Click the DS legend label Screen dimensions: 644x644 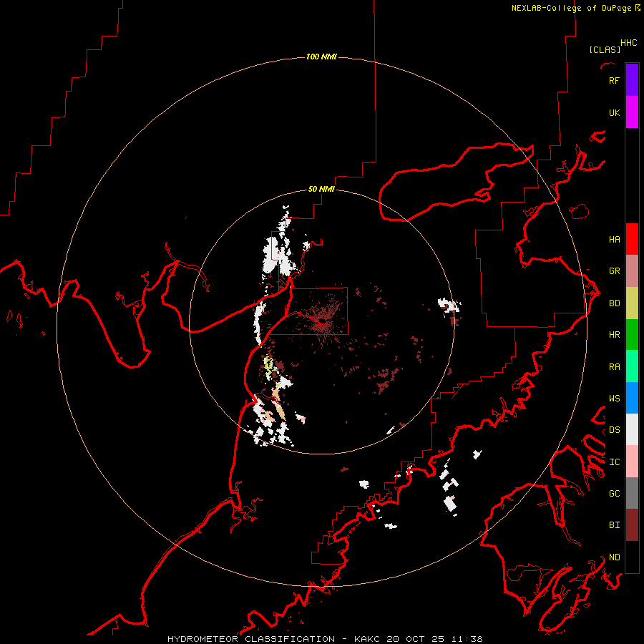tap(614, 430)
